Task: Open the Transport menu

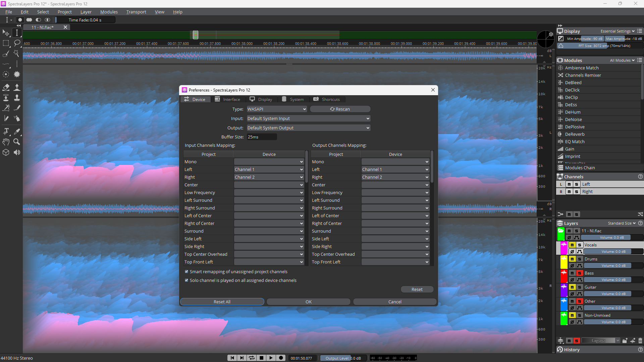Action: 136,12
